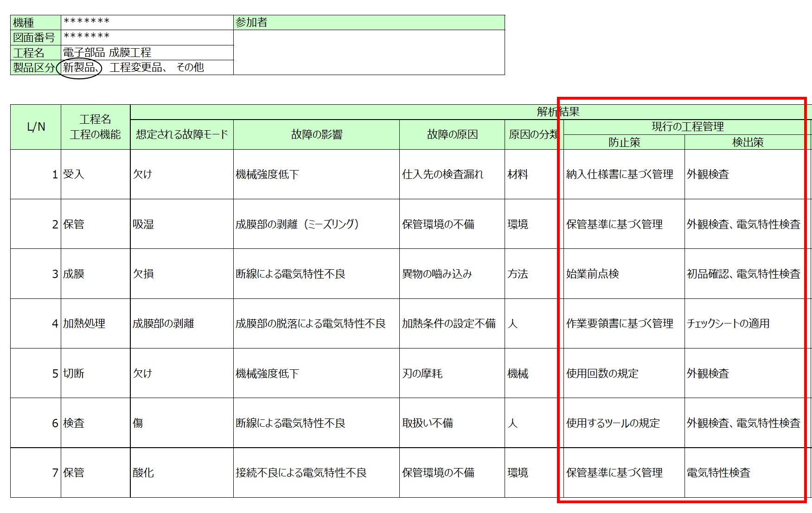Select the 方法 classification cell
This screenshot has height=513, width=812.
(x=534, y=274)
